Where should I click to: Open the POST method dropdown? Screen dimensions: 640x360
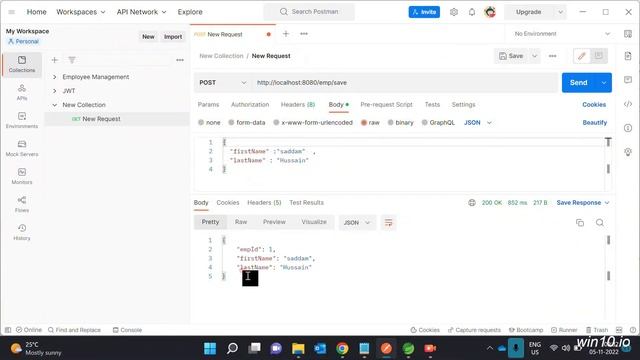pyautogui.click(x=222, y=82)
